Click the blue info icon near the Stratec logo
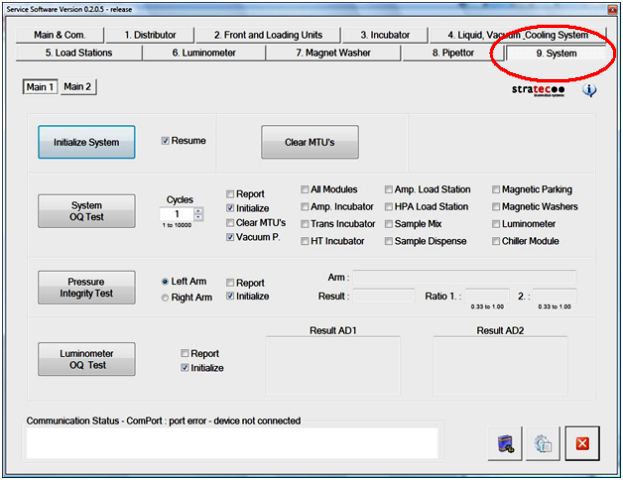 (590, 91)
